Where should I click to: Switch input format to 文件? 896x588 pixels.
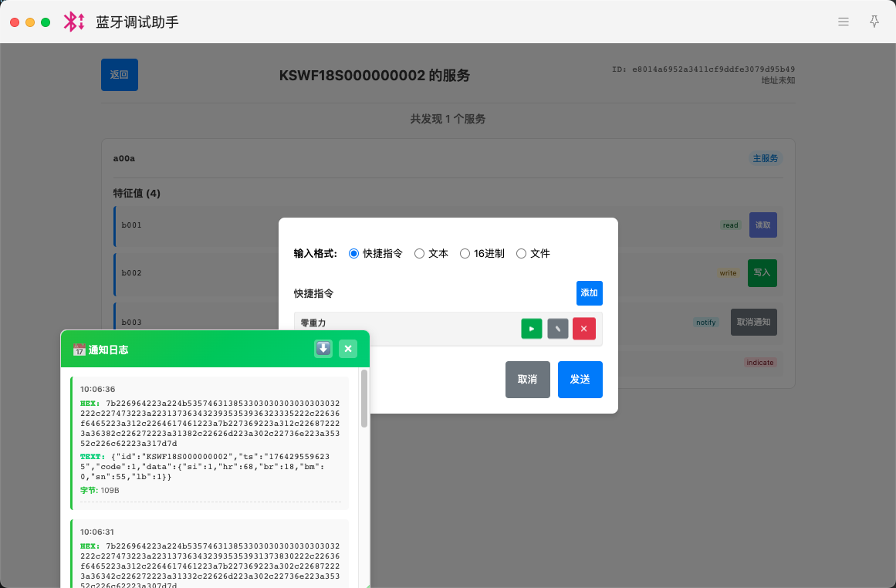pyautogui.click(x=521, y=253)
